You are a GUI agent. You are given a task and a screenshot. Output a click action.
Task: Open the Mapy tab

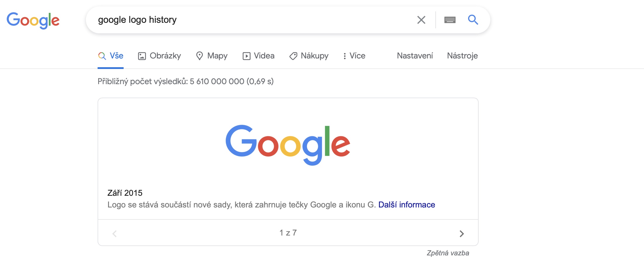212,56
